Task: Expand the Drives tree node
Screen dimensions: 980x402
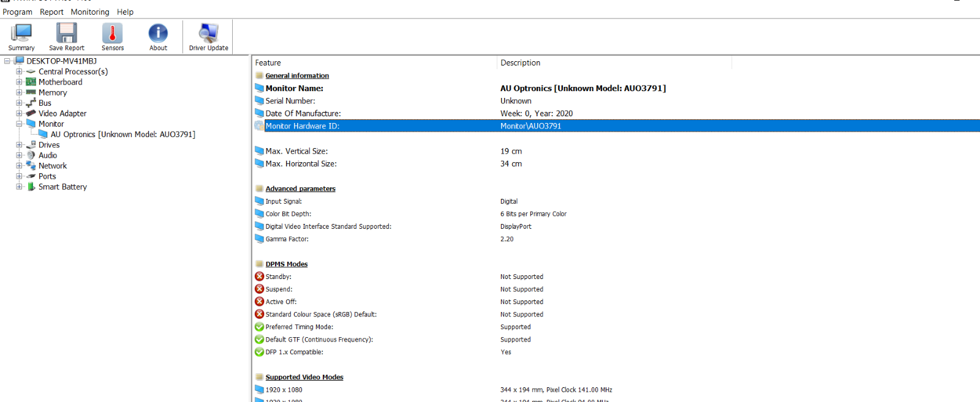Action: (x=19, y=145)
